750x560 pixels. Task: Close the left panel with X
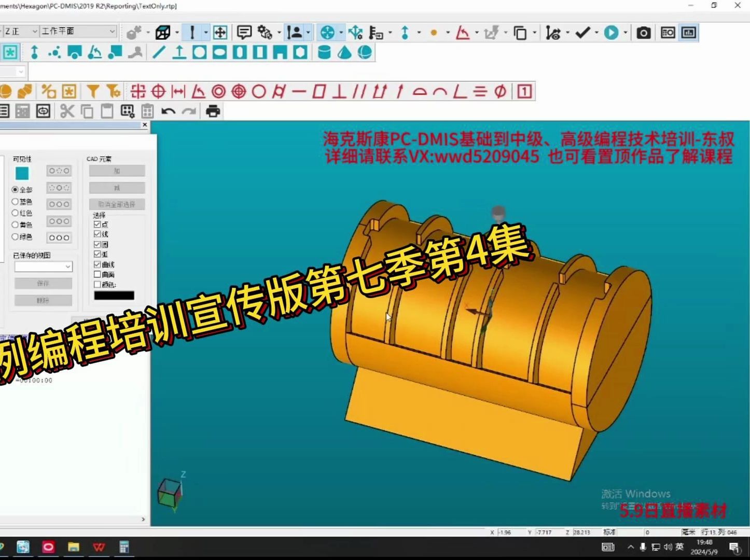click(145, 125)
